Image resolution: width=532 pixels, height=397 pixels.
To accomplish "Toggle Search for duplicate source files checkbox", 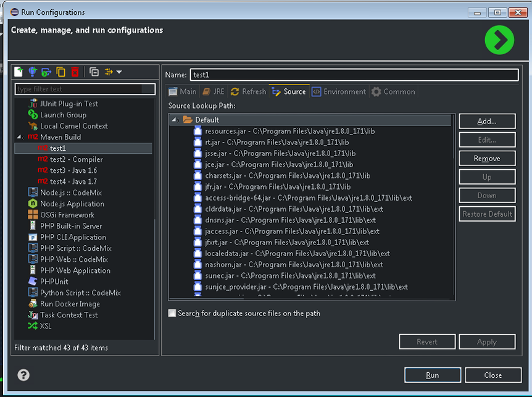I will [172, 313].
